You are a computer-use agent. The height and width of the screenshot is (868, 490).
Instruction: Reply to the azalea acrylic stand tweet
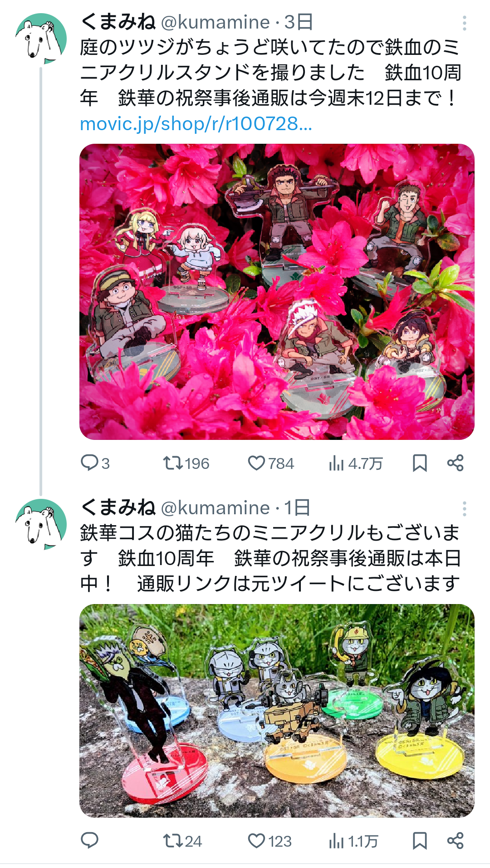95,463
